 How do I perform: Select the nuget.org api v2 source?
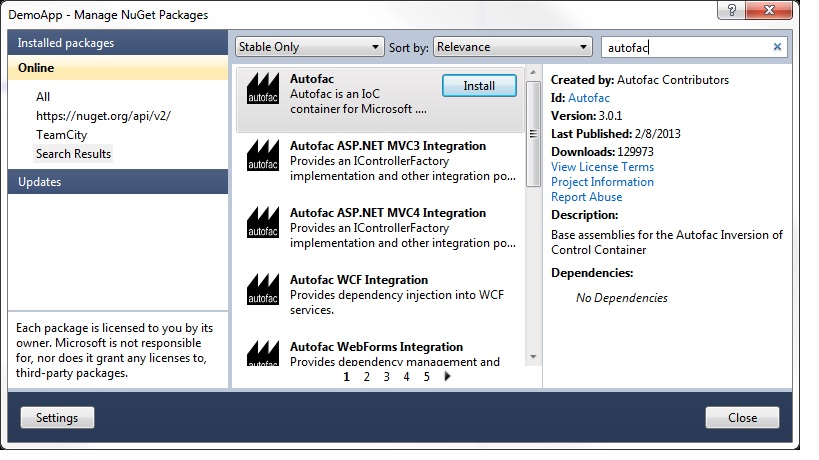pos(103,116)
